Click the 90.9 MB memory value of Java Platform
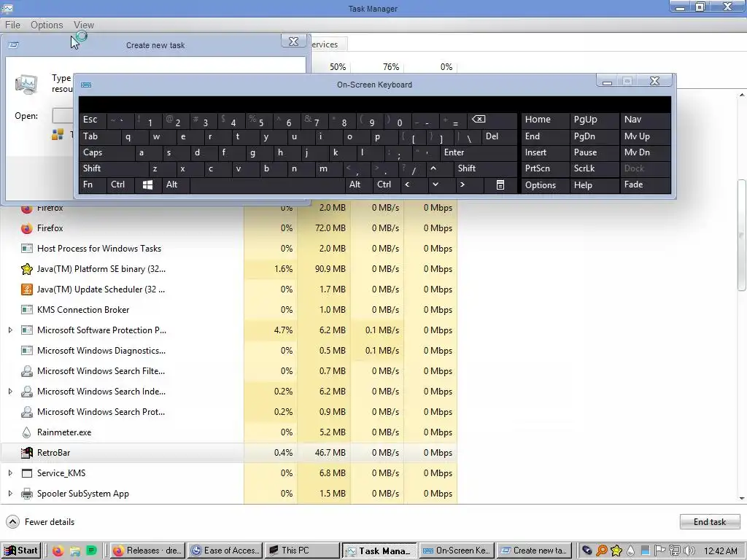 click(330, 269)
